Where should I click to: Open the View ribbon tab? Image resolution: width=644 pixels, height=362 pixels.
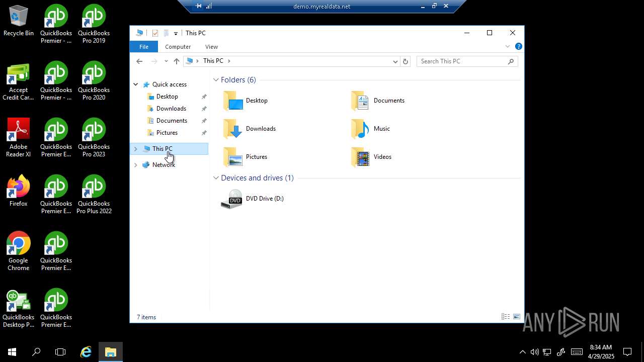212,47
